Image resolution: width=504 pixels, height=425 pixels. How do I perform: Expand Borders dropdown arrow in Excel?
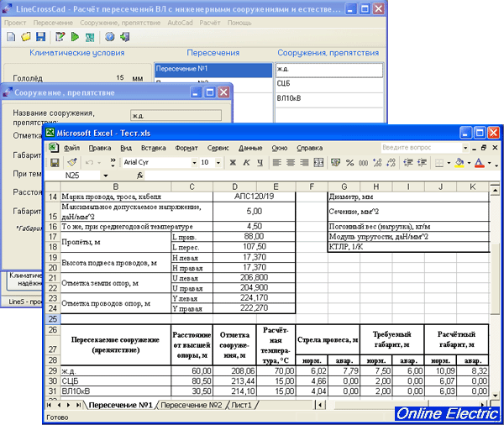click(x=449, y=163)
